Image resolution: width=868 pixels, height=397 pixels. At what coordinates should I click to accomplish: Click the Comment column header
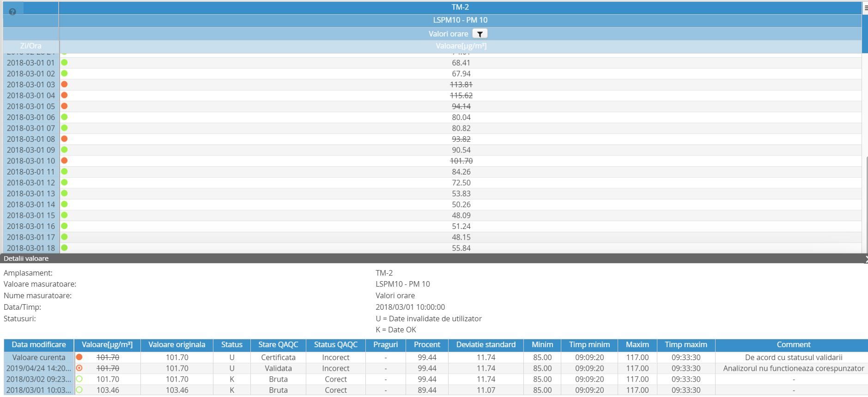793,345
